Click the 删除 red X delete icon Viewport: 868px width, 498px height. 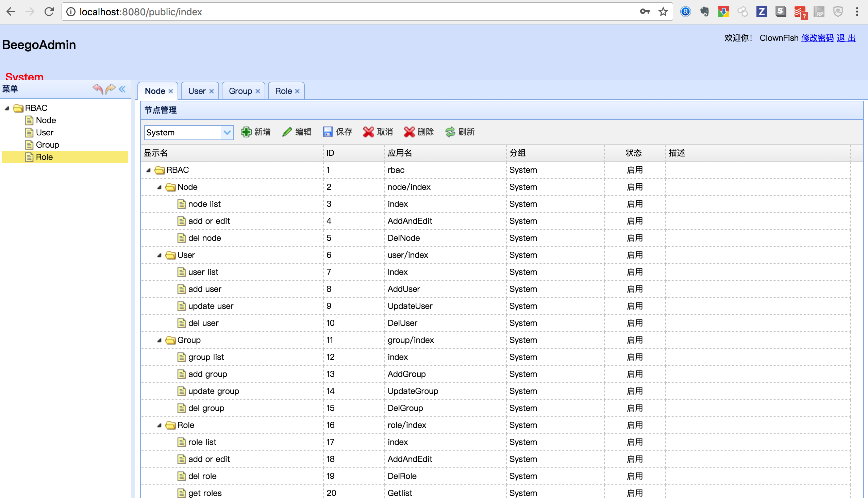(x=409, y=132)
